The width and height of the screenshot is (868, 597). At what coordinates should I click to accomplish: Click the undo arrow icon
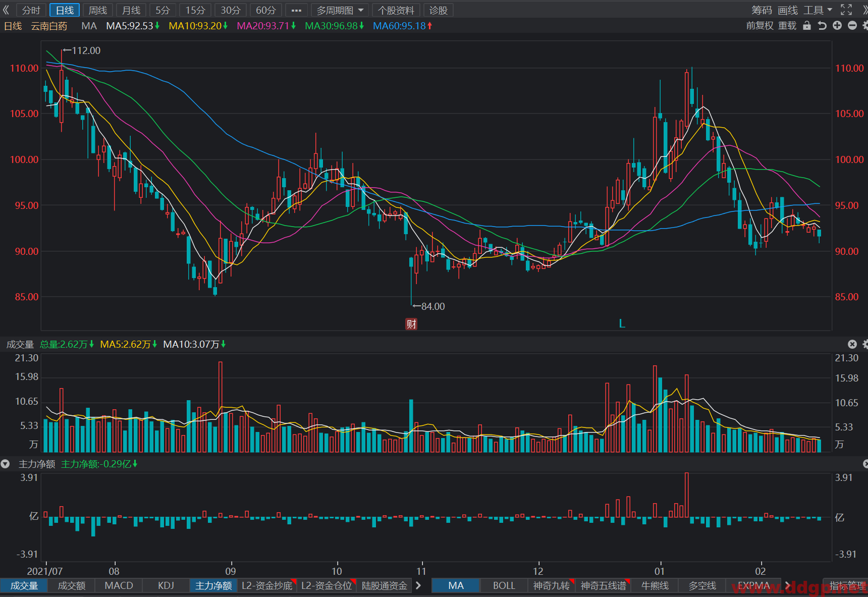tap(822, 26)
